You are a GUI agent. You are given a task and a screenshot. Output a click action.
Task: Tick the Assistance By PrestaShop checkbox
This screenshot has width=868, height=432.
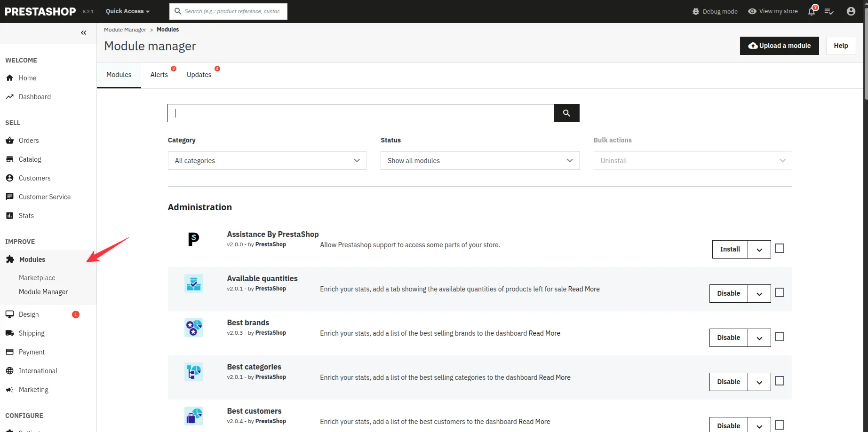pyautogui.click(x=780, y=248)
